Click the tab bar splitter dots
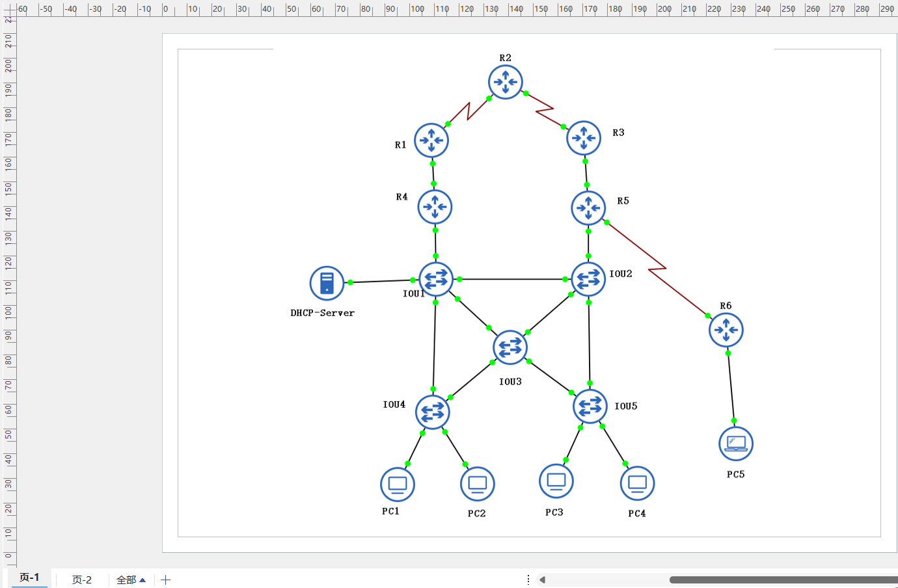 click(528, 580)
